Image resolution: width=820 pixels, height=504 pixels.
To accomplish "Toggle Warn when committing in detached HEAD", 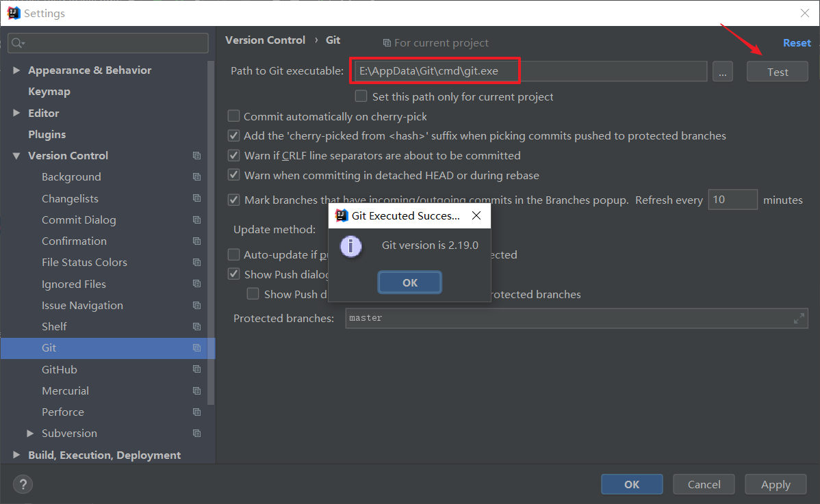I will [x=234, y=175].
